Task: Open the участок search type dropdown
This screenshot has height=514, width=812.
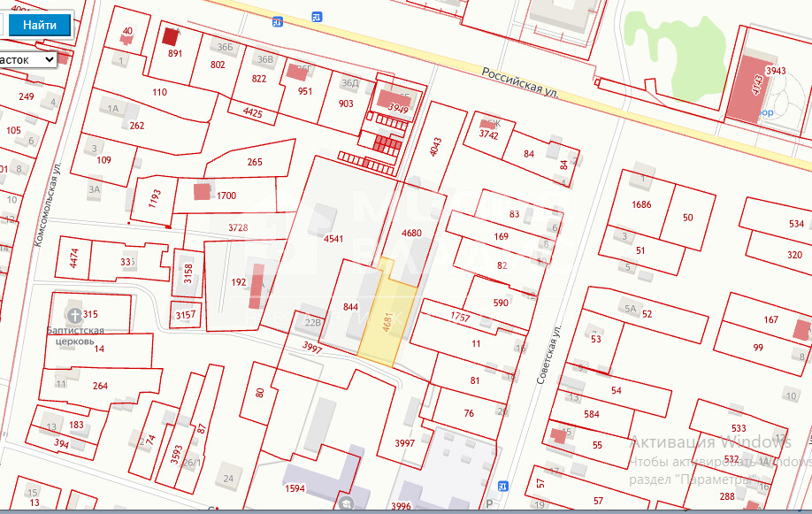Action: point(27,59)
